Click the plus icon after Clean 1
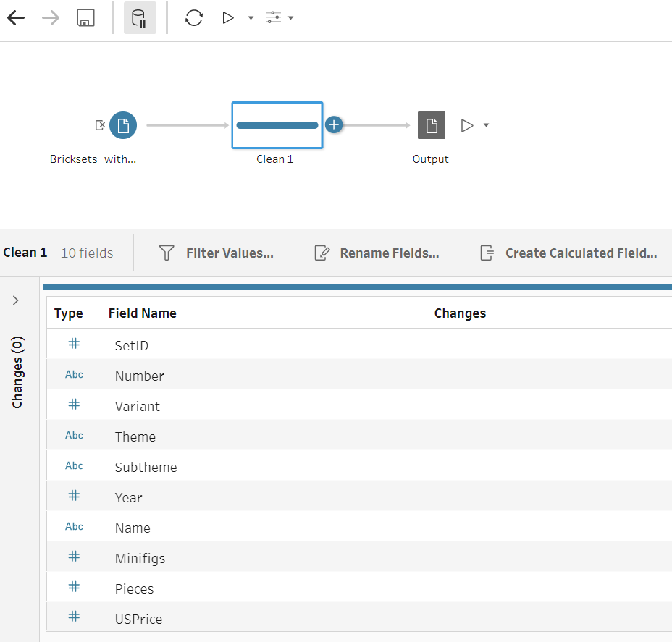Screen dimensions: 672x642 [x=333, y=125]
